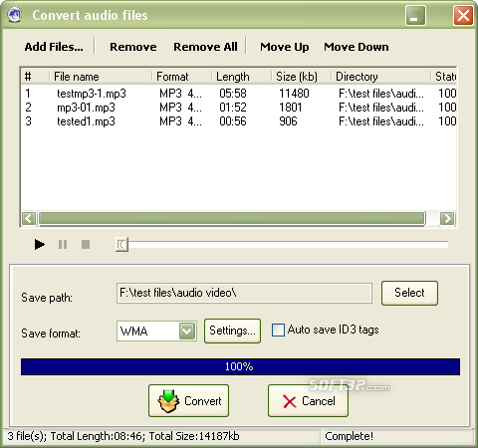The image size is (478, 448).
Task: Click the horizontal scrollbar thumb
Action: (232, 219)
